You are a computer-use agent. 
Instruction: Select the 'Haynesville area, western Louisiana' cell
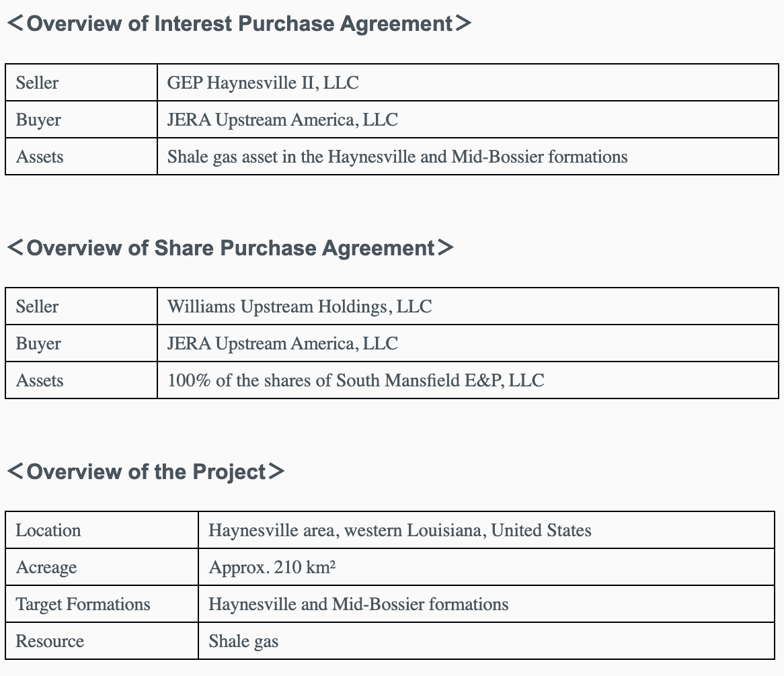[x=400, y=530]
